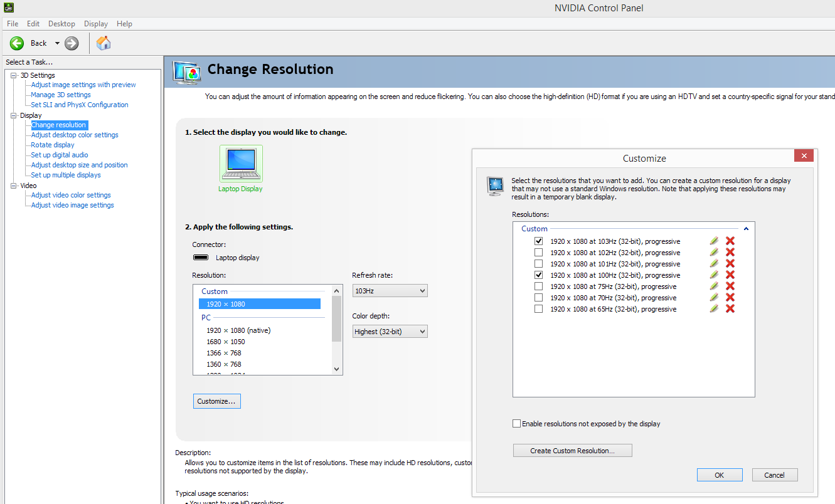Edit the 75Hz custom resolution pencil icon
This screenshot has width=835, height=504.
click(x=713, y=286)
